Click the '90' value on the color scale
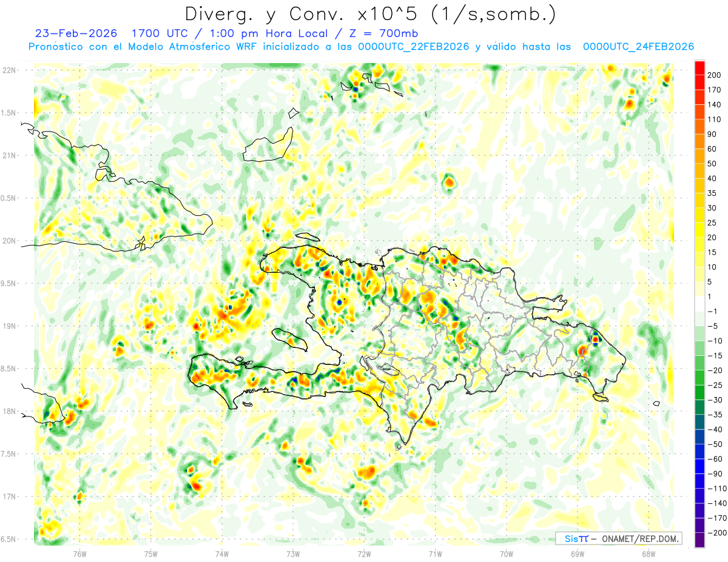 coord(713,134)
